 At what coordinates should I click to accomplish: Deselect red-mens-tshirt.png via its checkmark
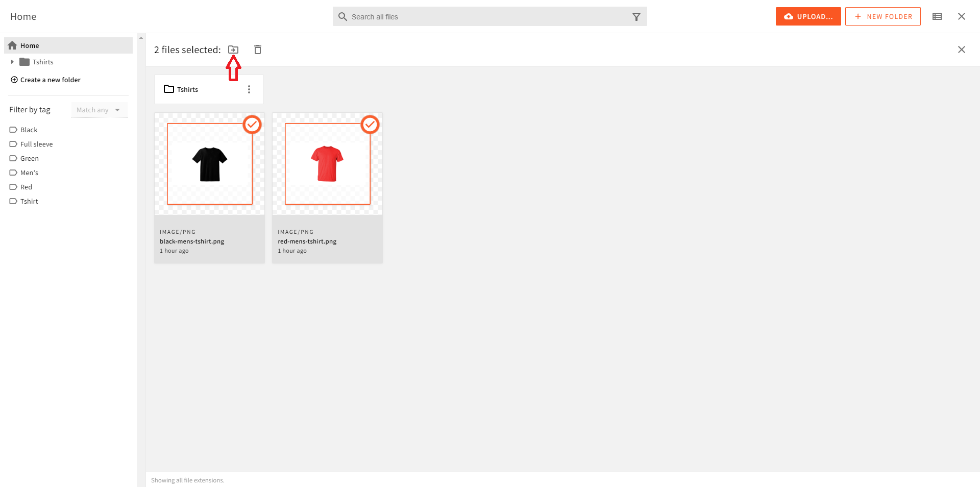[370, 124]
